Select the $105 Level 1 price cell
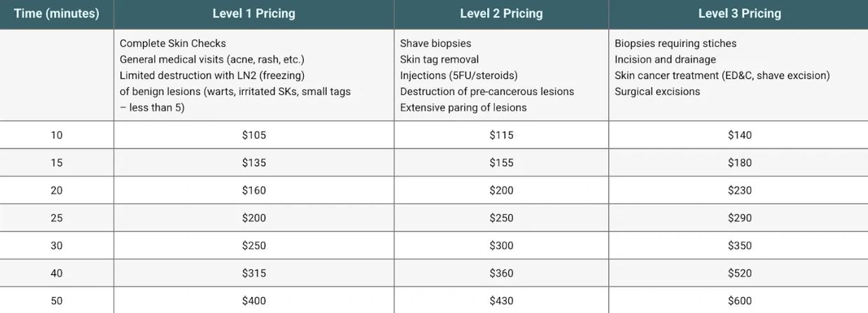This screenshot has height=313, width=868. pos(254,135)
